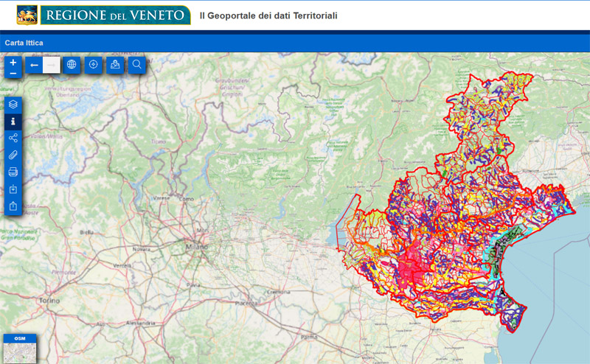Click the upload export icon
590x364 pixels.
point(13,206)
